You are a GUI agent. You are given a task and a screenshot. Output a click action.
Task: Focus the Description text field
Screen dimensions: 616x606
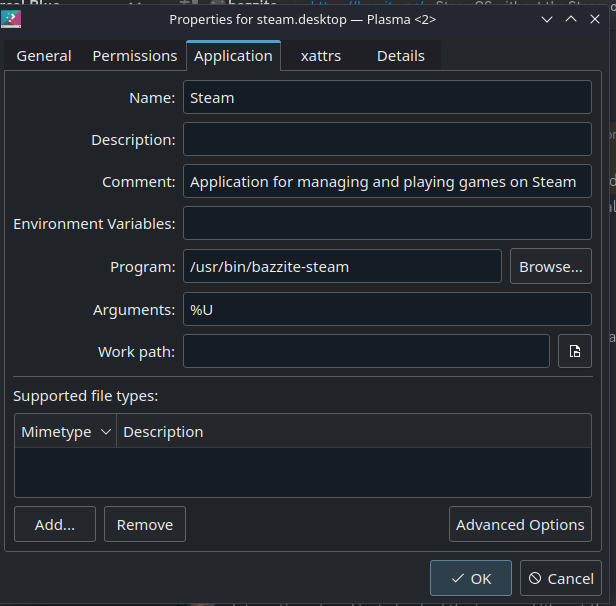[387, 140]
